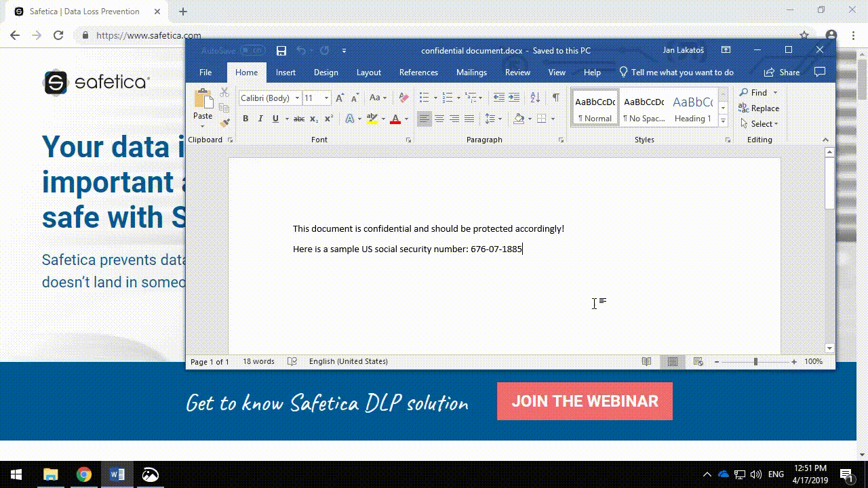The height and width of the screenshot is (488, 868).
Task: Click the Clear All Formatting icon
Action: [403, 98]
